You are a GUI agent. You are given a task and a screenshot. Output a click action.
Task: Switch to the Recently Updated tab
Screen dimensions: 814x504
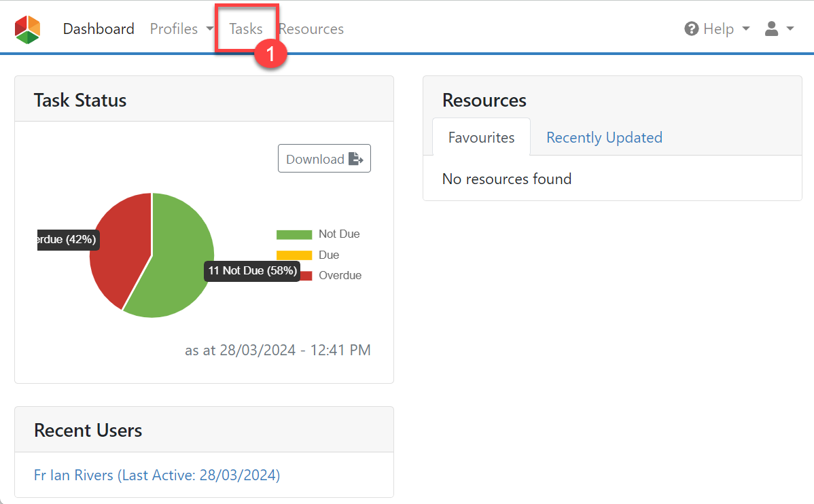[x=604, y=137]
